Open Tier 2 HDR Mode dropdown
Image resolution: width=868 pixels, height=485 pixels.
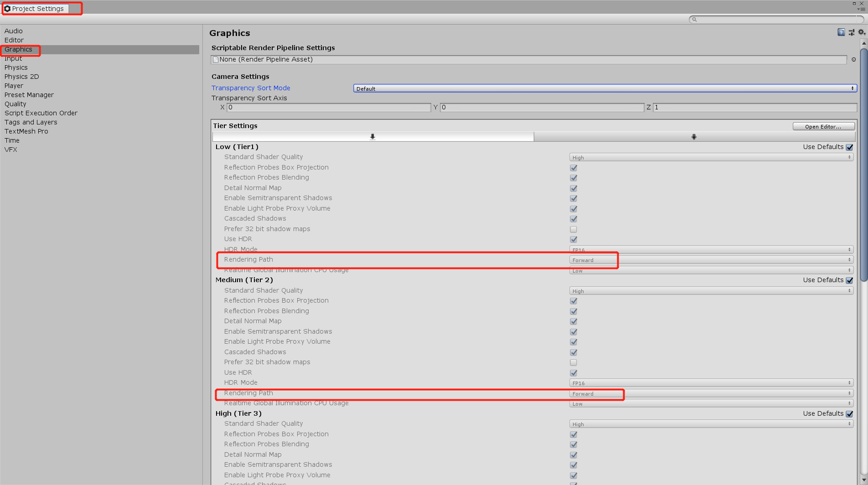point(711,383)
